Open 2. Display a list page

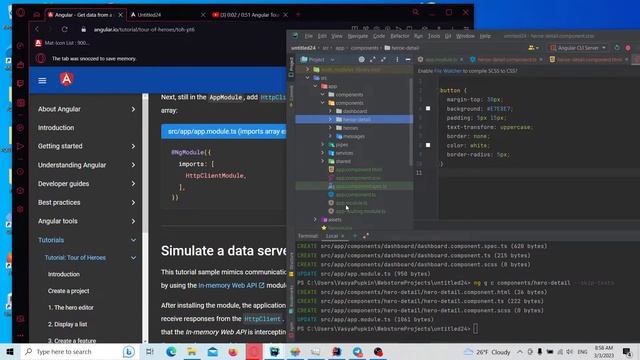tap(67, 324)
